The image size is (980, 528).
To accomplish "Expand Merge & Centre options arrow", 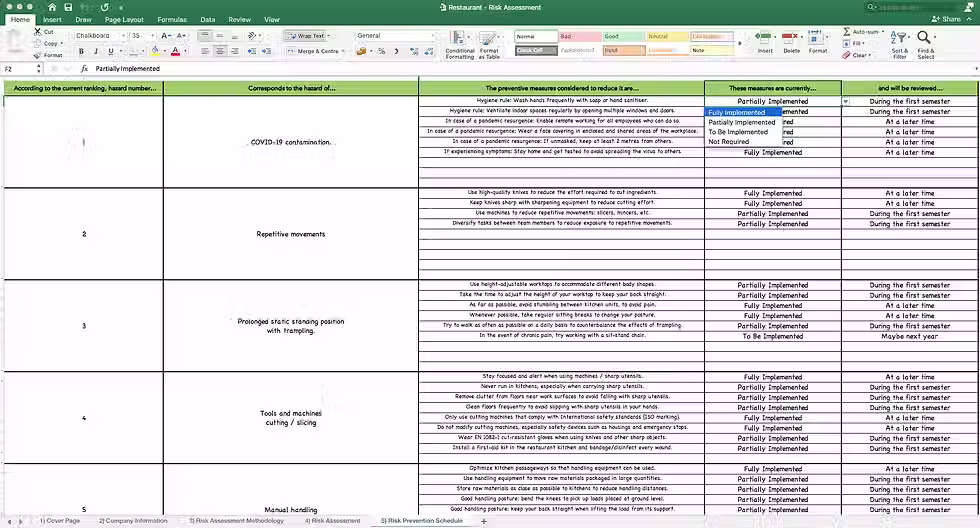I will tap(344, 51).
